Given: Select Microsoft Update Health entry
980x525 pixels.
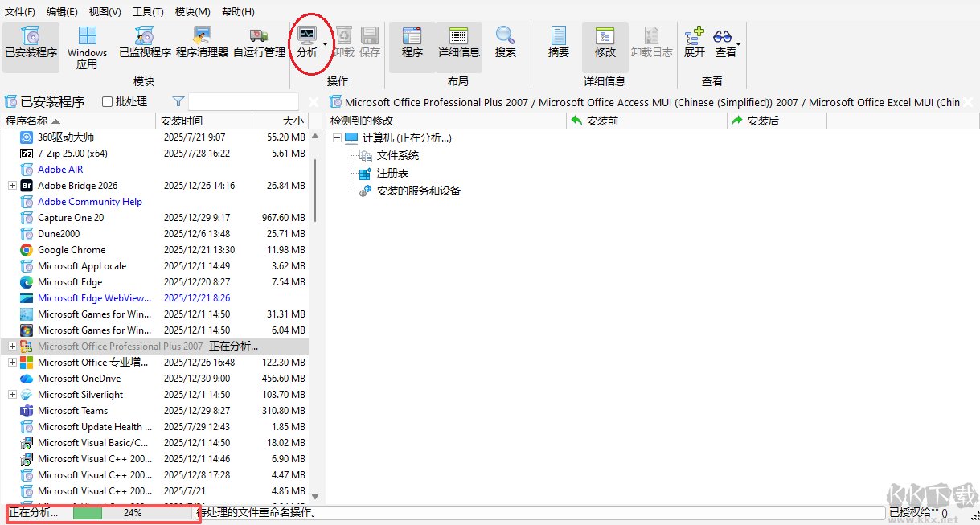Looking at the screenshot, I should (x=154, y=427).
